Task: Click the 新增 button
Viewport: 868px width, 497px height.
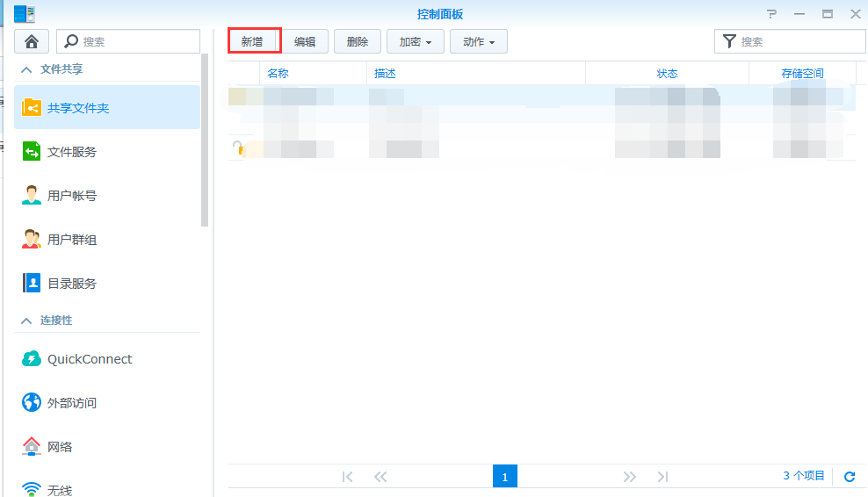Action: pyautogui.click(x=254, y=41)
